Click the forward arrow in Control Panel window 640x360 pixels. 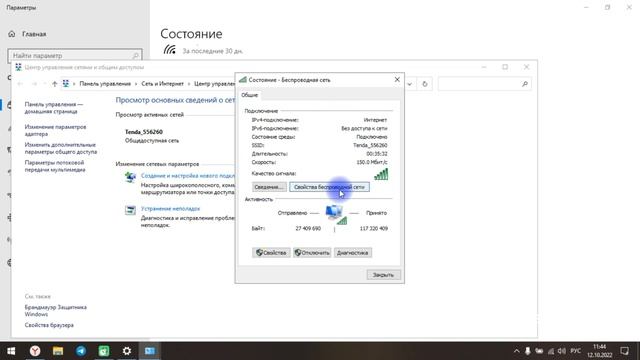point(34,84)
